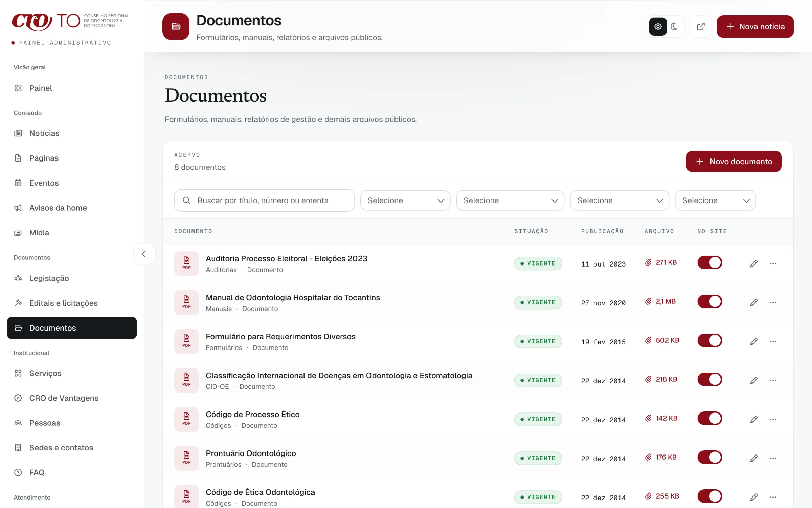Open PDF icon of Manual de Odontologia
Screen dimensions: 812x508
[186, 302]
